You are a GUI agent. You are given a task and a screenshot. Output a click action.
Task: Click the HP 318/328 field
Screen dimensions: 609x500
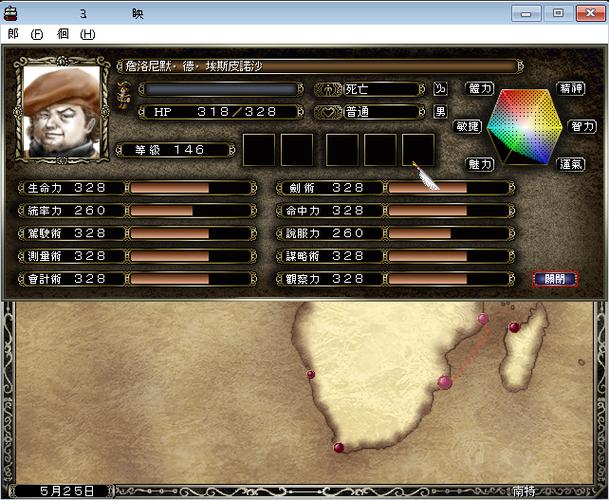pyautogui.click(x=221, y=112)
